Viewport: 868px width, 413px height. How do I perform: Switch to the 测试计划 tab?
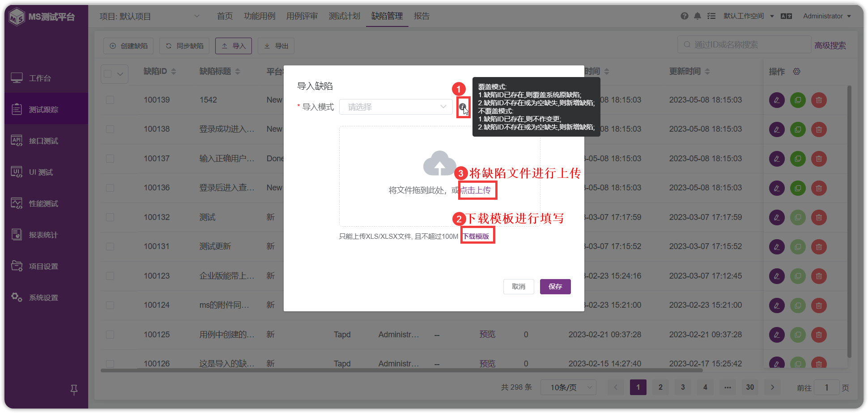[x=345, y=16]
